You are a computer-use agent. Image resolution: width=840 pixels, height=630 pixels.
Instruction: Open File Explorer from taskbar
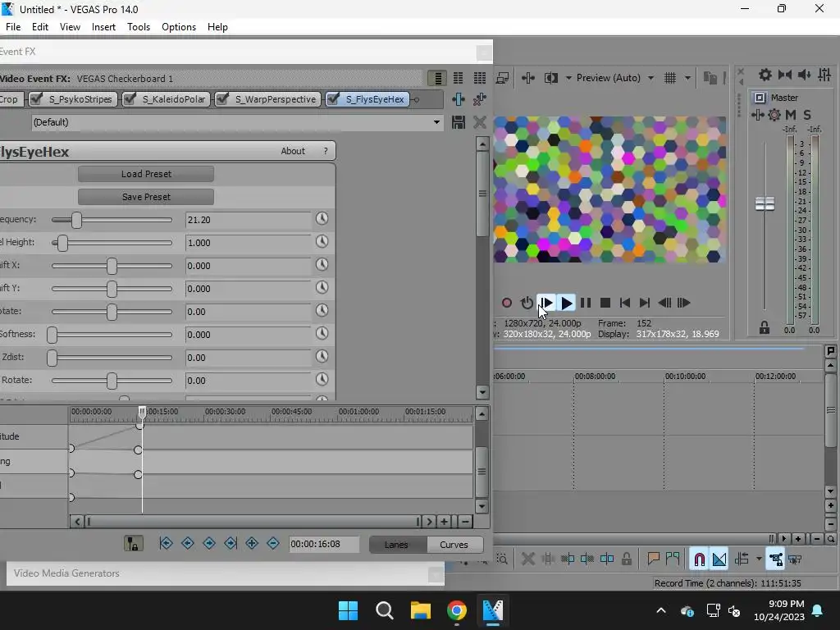[x=421, y=610]
